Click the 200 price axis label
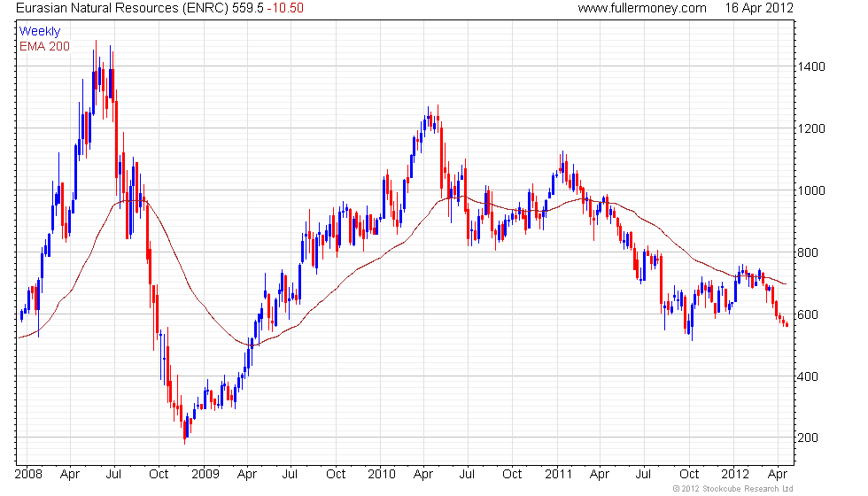The image size is (868, 496). [808, 438]
